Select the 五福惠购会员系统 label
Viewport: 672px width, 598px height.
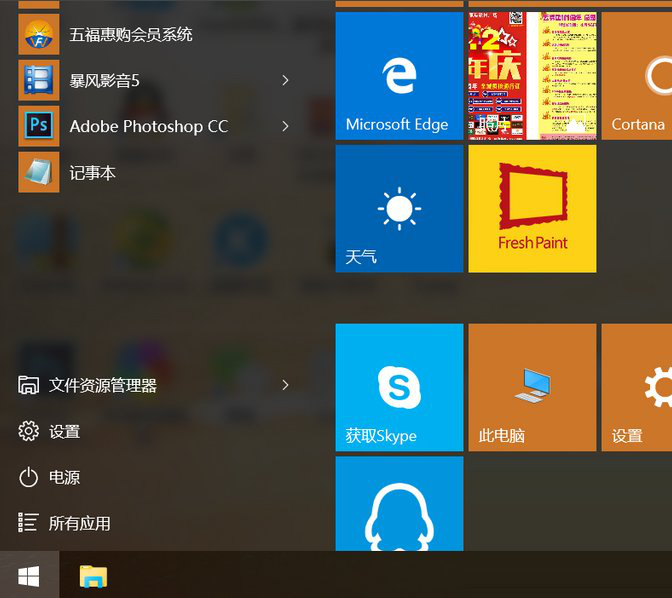click(131, 34)
